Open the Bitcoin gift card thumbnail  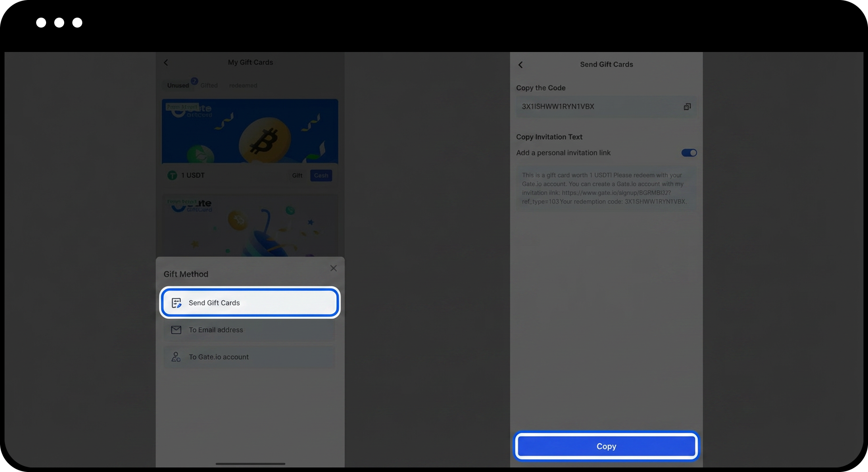pos(250,131)
